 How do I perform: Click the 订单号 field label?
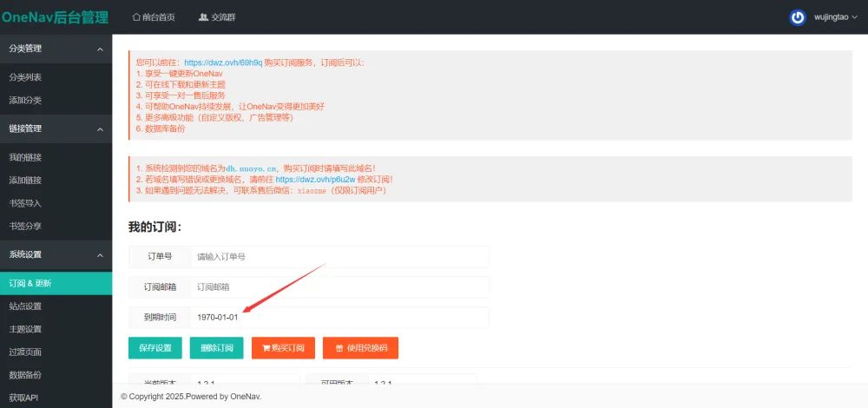(160, 257)
